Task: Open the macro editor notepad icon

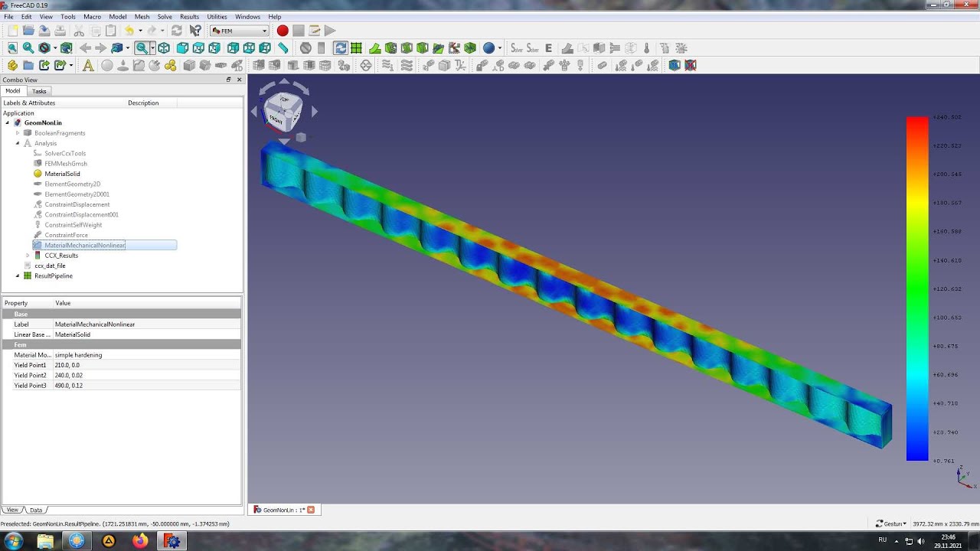Action: (314, 31)
